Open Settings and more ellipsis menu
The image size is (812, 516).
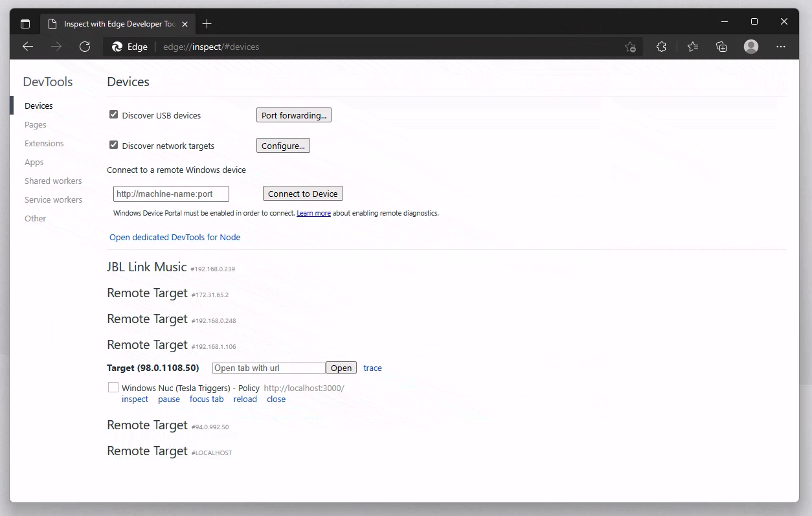coord(781,47)
